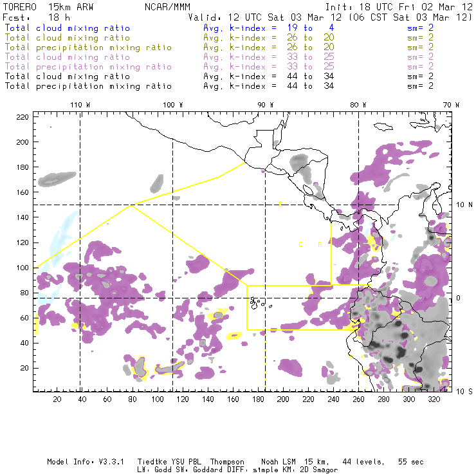Select the "70 W" longitude label
The width and height of the screenshot is (476, 476).
451,105
